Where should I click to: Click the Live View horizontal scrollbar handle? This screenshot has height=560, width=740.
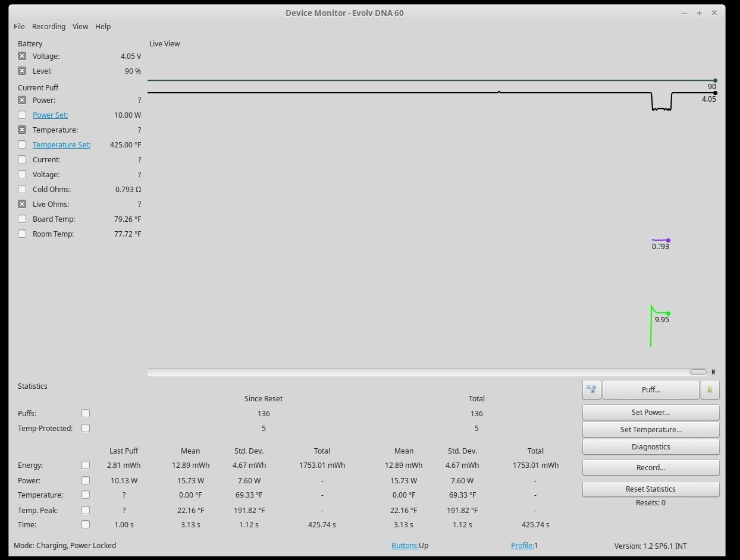tap(698, 372)
